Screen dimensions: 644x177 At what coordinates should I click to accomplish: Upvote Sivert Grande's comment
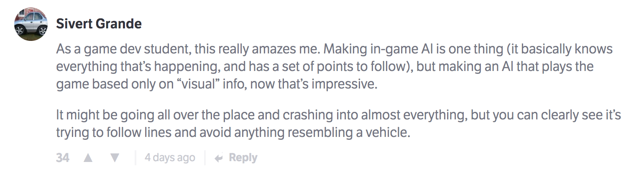(x=88, y=158)
